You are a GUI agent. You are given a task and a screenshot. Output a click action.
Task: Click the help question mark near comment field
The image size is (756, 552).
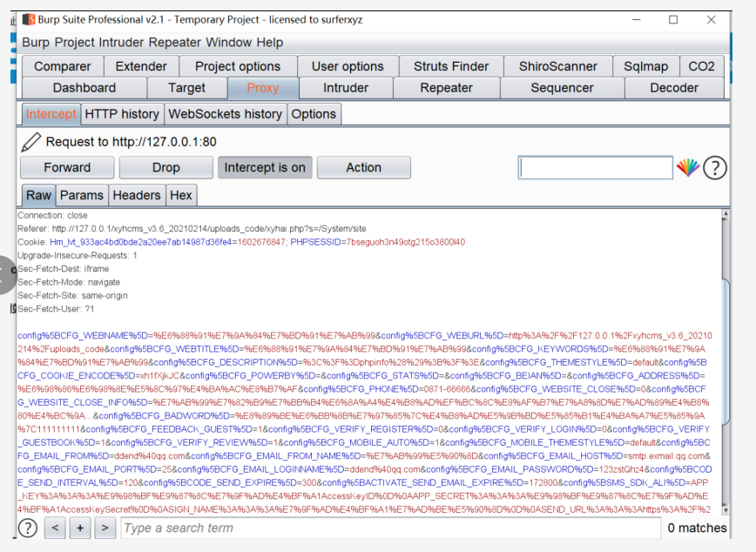point(715,168)
